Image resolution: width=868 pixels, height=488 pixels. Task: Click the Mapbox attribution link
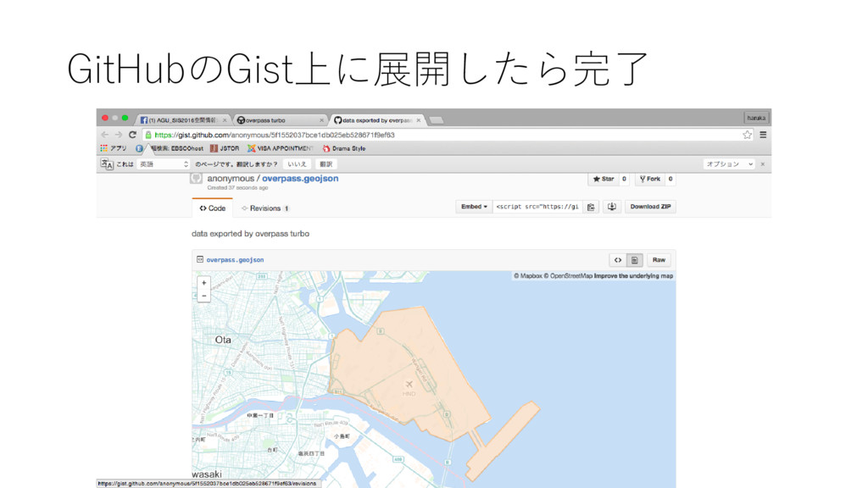[527, 275]
